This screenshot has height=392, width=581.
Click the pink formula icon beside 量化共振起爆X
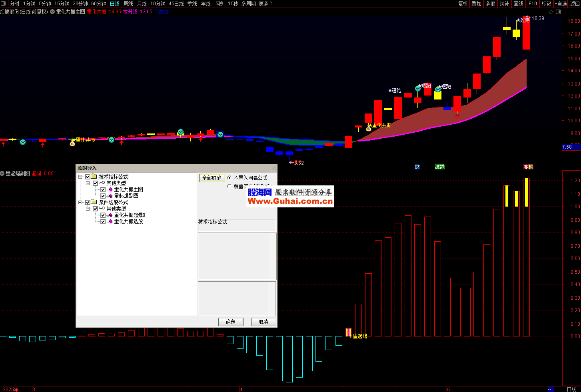(110, 215)
